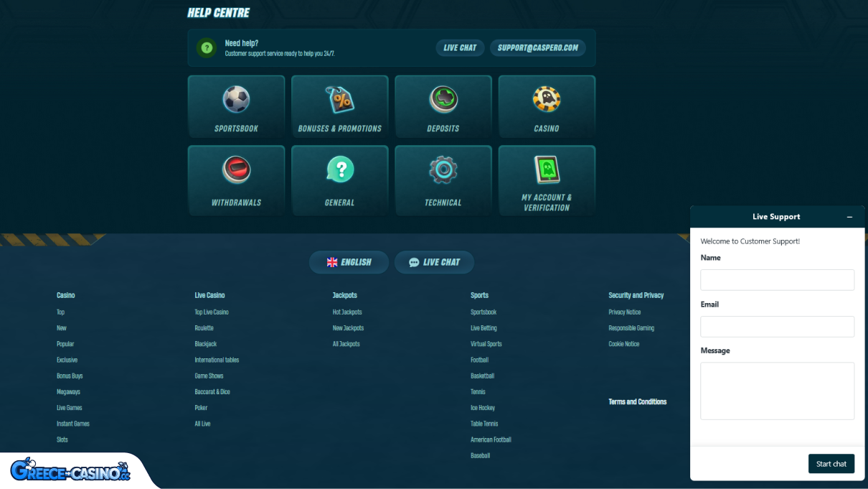This screenshot has width=868, height=489.
Task: Click the UK flag language icon
Action: coord(332,262)
